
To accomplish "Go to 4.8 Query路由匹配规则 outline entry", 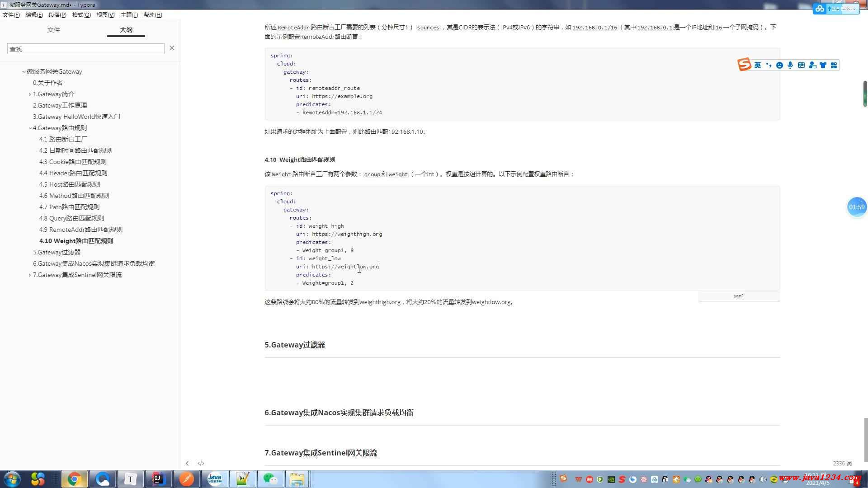I will 71,218.
